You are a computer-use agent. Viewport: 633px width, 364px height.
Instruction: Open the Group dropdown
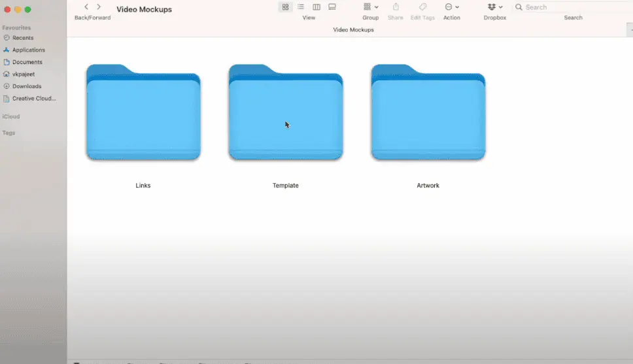(371, 7)
